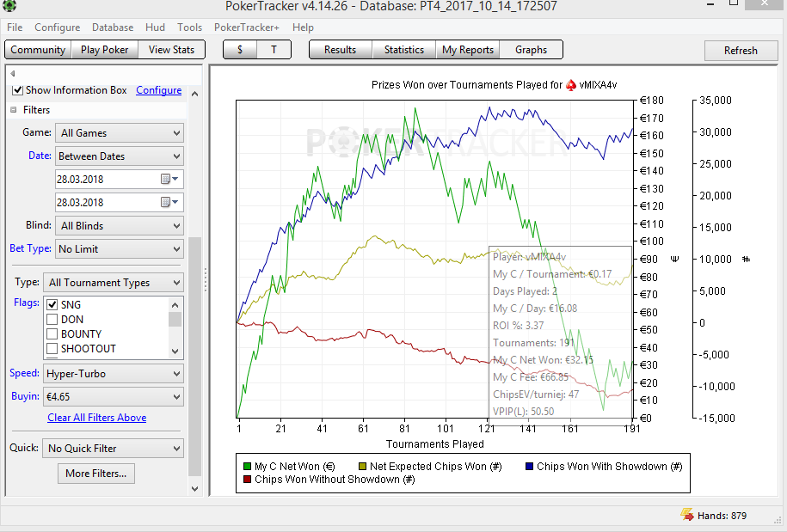The width and height of the screenshot is (787, 532).
Task: Click green My C Net Won legend swatch
Action: (x=247, y=467)
